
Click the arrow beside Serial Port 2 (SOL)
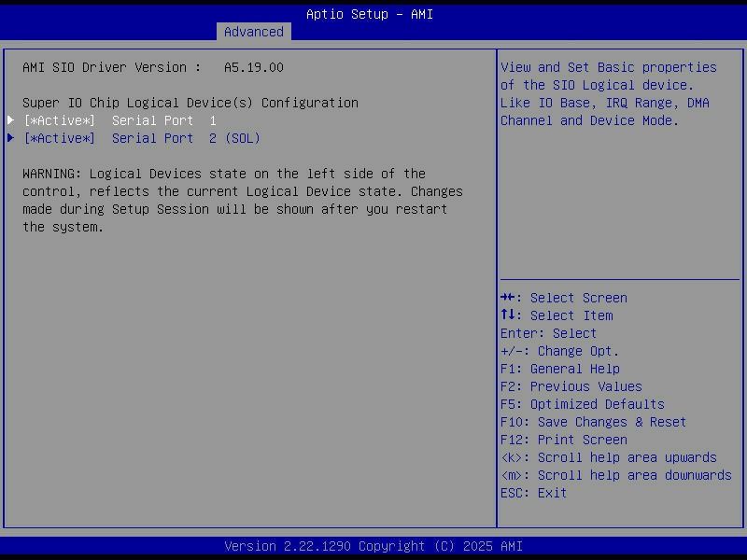click(11, 138)
